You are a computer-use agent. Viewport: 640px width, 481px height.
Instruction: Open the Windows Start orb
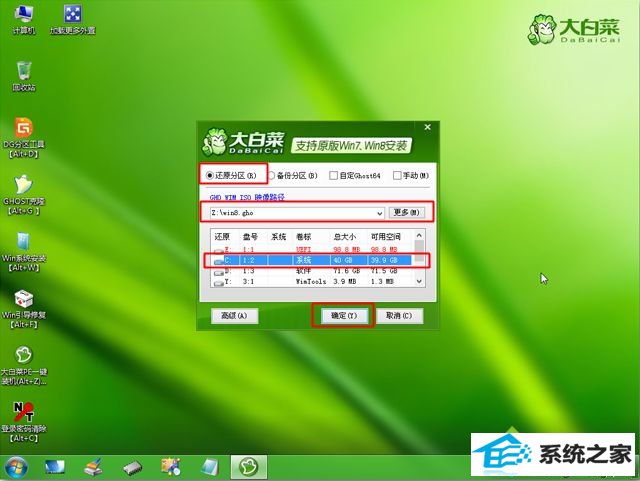(16, 467)
